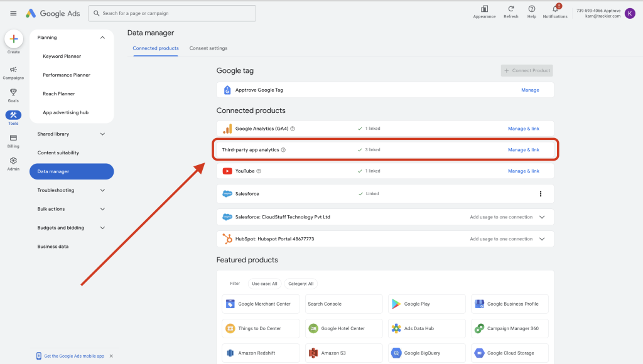Click Manage & link for Google Analytics

pos(523,129)
